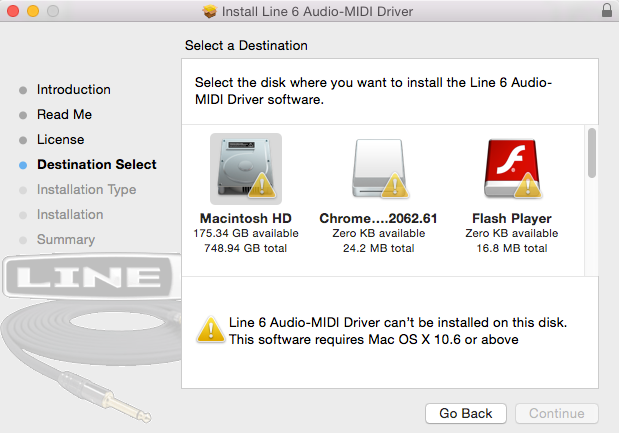Click the yellow warning icon beside the error message

coord(211,330)
